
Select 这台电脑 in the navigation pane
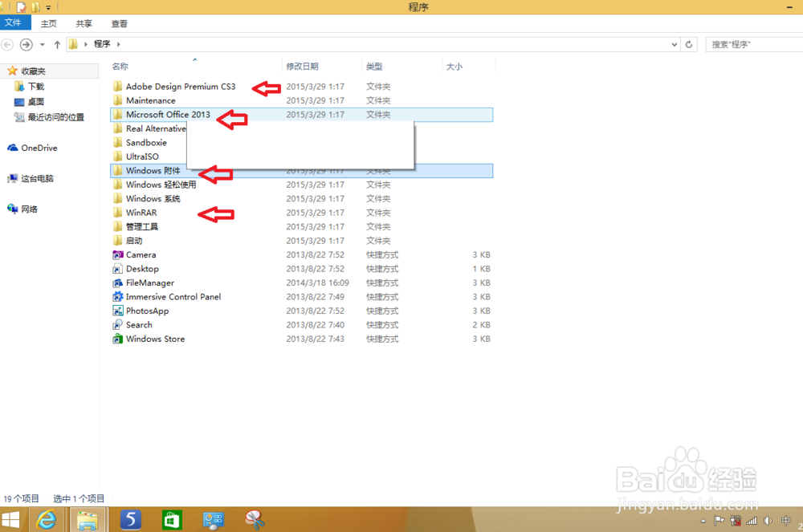(37, 178)
